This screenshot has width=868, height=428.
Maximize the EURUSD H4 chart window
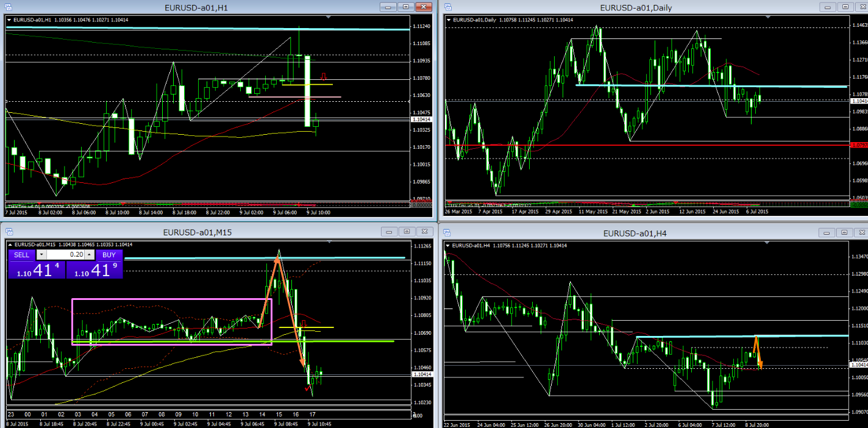pyautogui.click(x=845, y=232)
